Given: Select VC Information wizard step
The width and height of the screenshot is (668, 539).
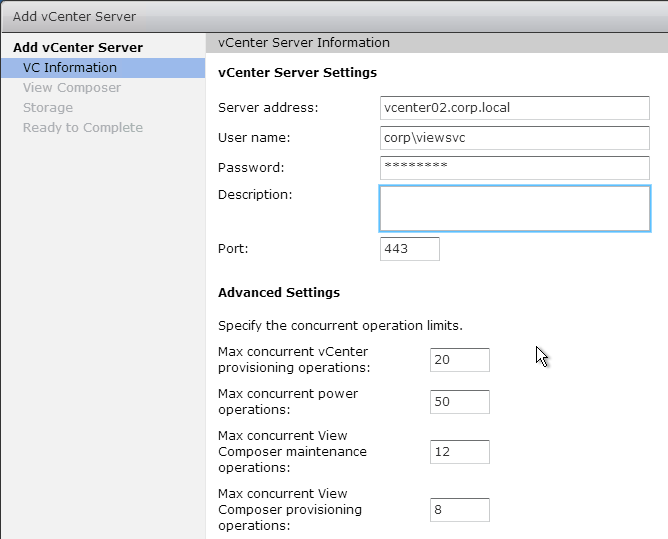Looking at the screenshot, I should point(103,68).
